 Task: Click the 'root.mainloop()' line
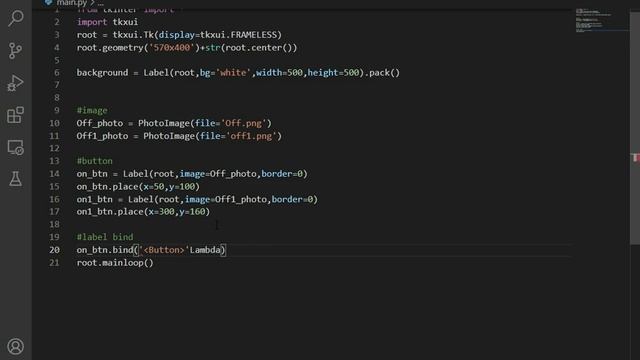coord(115,263)
